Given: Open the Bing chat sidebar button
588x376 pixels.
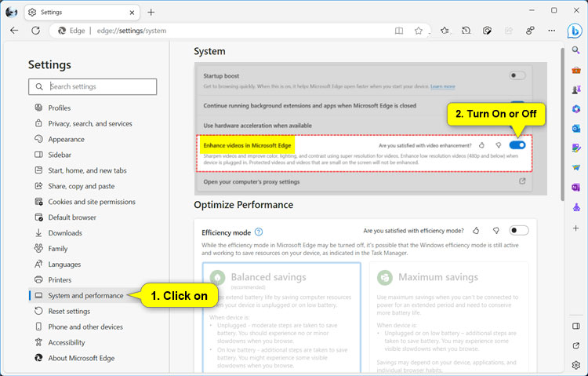Looking at the screenshot, I should coord(575,31).
